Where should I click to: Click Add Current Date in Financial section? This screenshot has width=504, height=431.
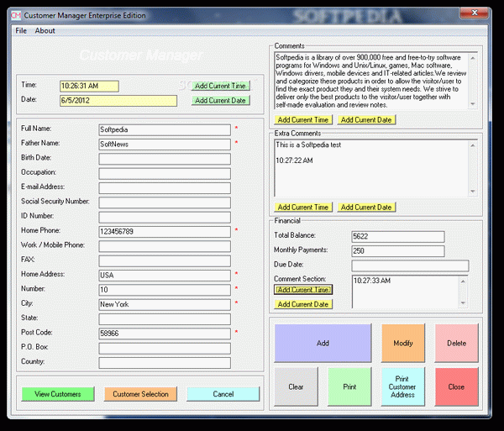[303, 304]
